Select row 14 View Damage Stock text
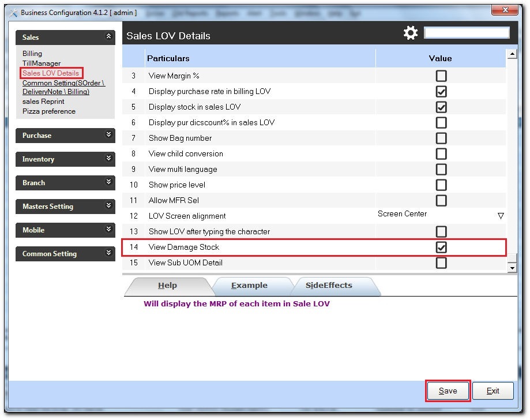The width and height of the screenshot is (530, 420). coord(184,247)
